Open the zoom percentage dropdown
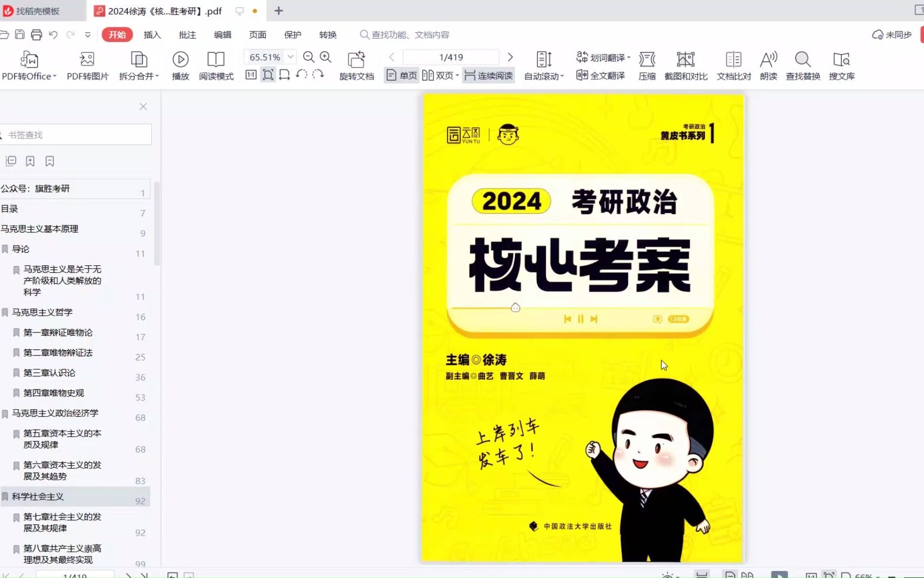Viewport: 924px width, 578px height. coord(290,57)
